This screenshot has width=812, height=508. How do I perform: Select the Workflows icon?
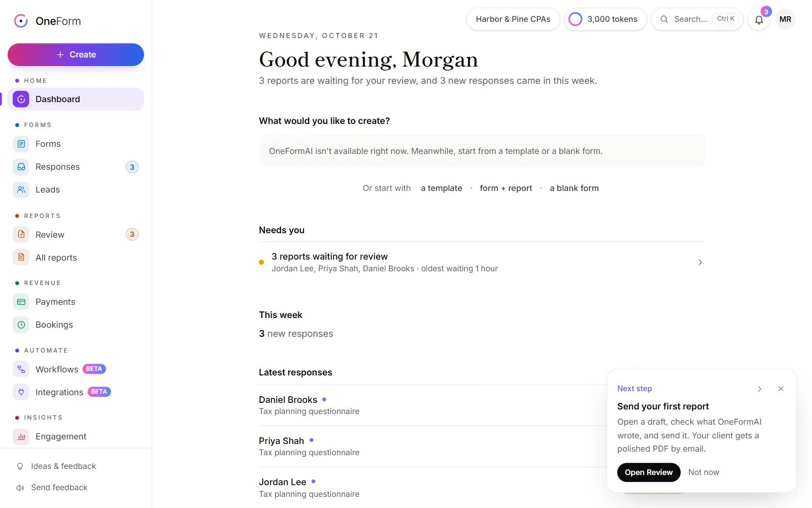(x=21, y=369)
